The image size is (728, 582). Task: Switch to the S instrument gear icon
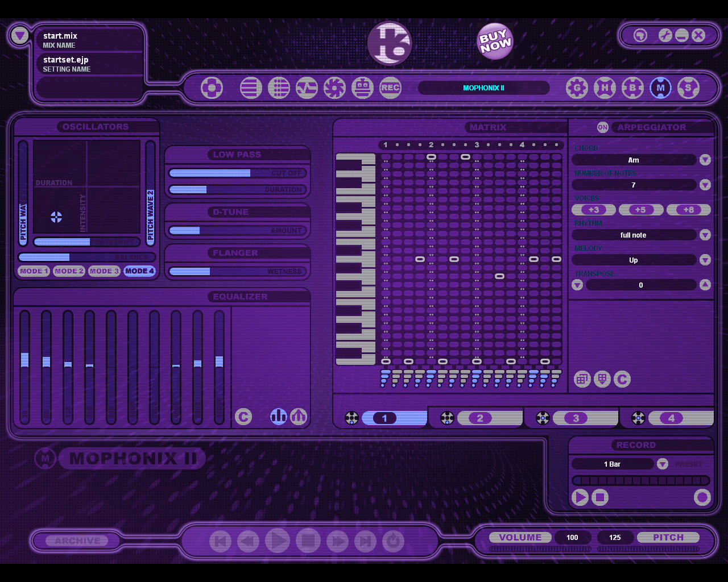point(688,88)
